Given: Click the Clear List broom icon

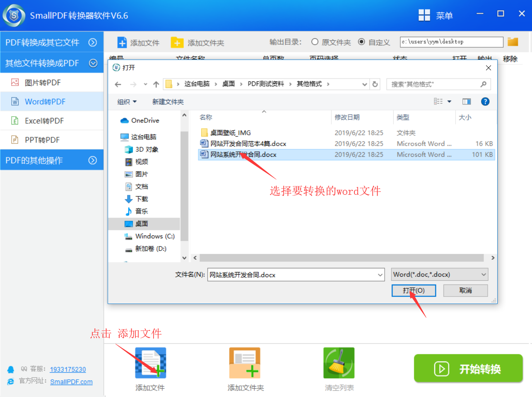Looking at the screenshot, I should (x=339, y=363).
